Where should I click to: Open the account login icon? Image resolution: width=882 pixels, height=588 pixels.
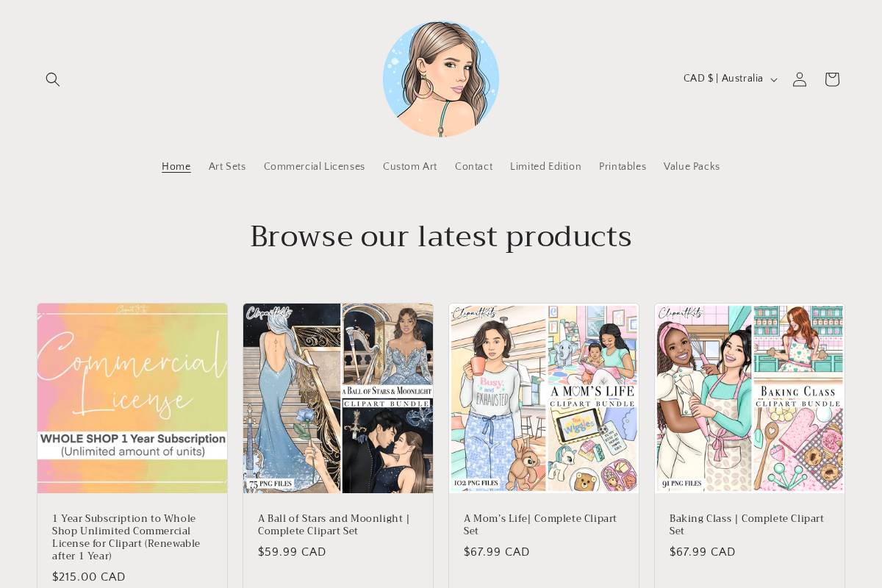tap(800, 79)
